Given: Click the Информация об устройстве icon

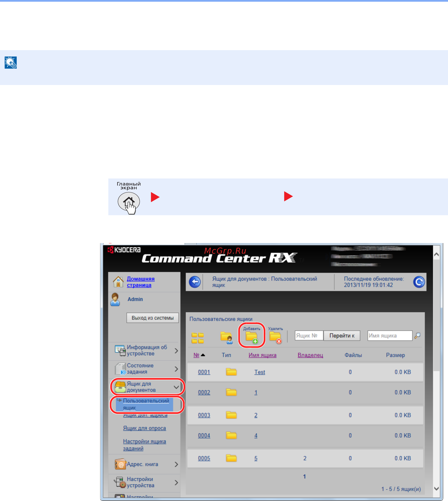Looking at the screenshot, I should tap(120, 351).
